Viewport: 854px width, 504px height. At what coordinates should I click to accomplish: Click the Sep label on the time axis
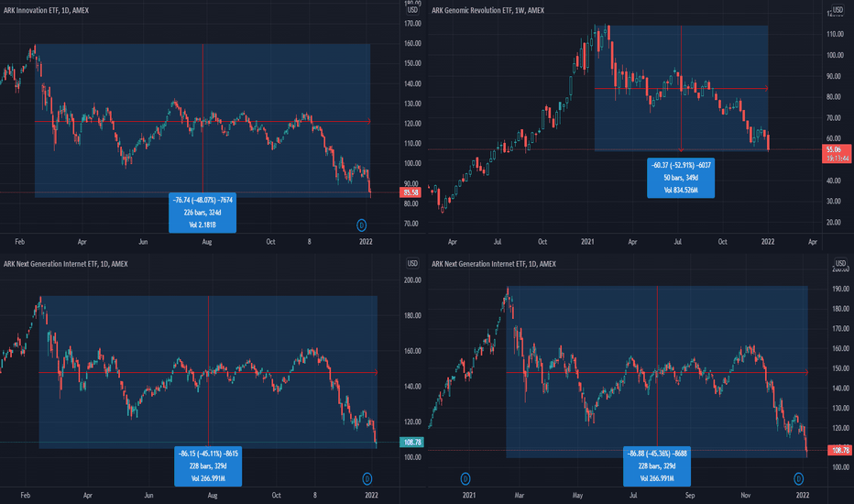coord(689,495)
